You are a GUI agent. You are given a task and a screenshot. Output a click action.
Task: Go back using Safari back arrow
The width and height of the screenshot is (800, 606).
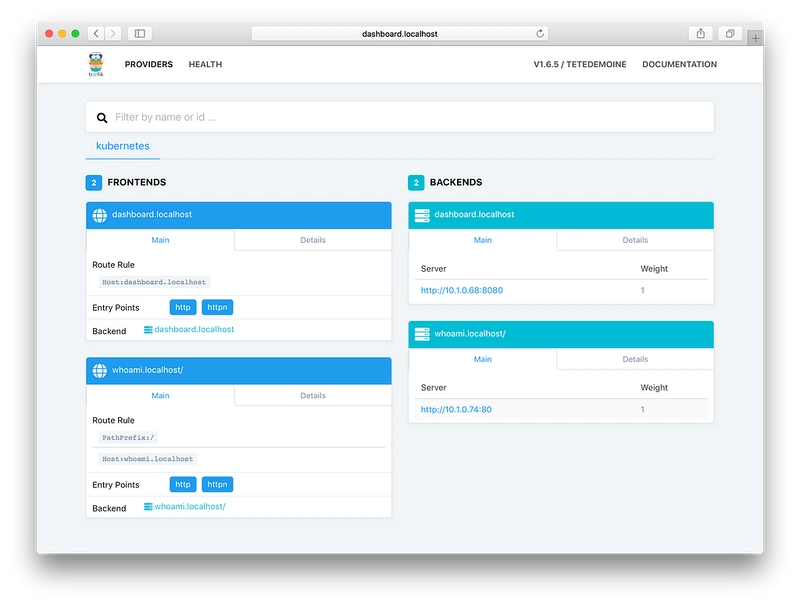tap(96, 34)
